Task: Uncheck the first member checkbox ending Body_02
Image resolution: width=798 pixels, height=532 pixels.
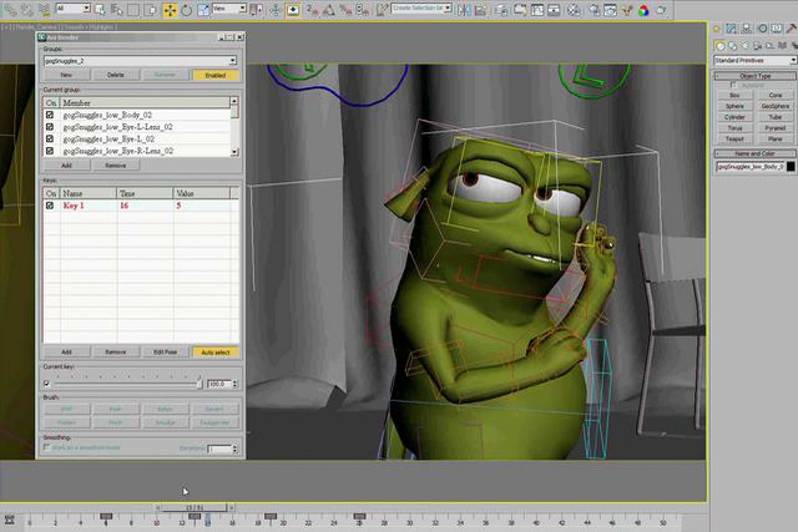Action: [50, 115]
